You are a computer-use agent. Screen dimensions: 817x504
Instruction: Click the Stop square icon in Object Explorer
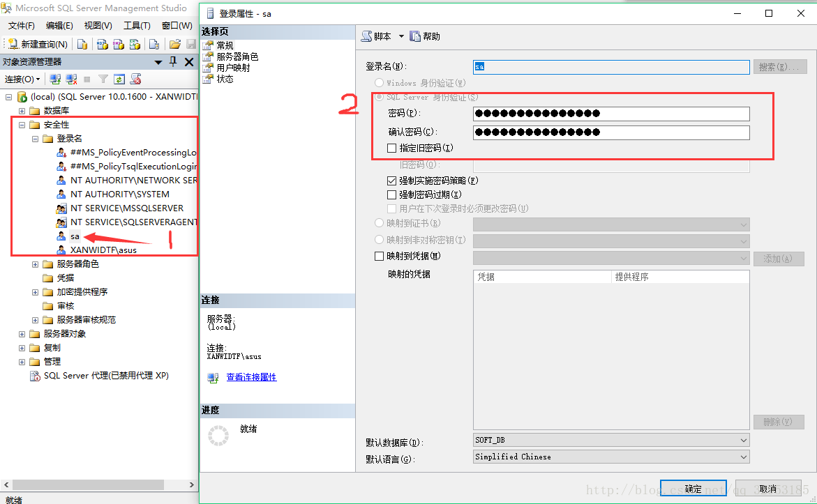tap(87, 79)
